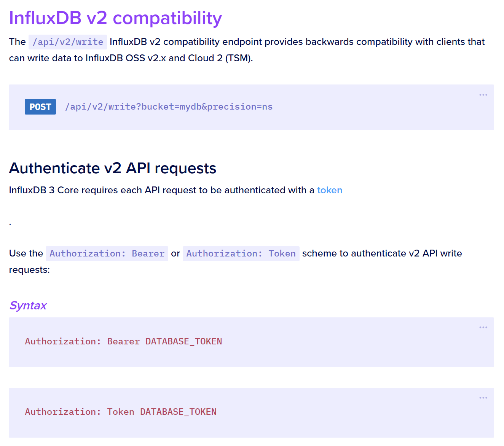Click the "Authorization: Bearer DATABASE_TOKEN" code line

(x=123, y=341)
